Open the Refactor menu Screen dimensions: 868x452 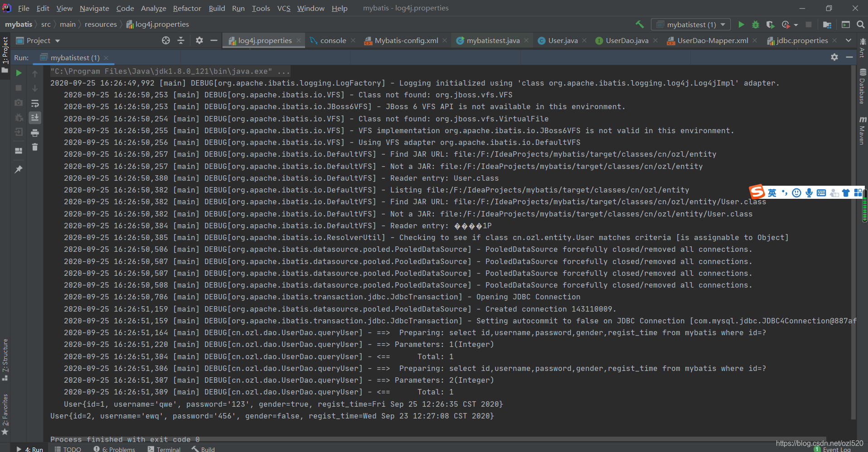point(187,8)
